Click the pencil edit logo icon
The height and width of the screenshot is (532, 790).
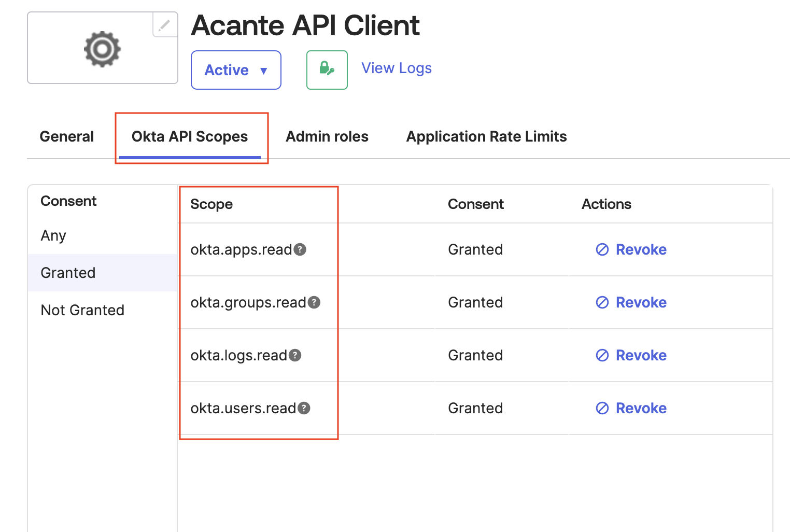click(165, 25)
